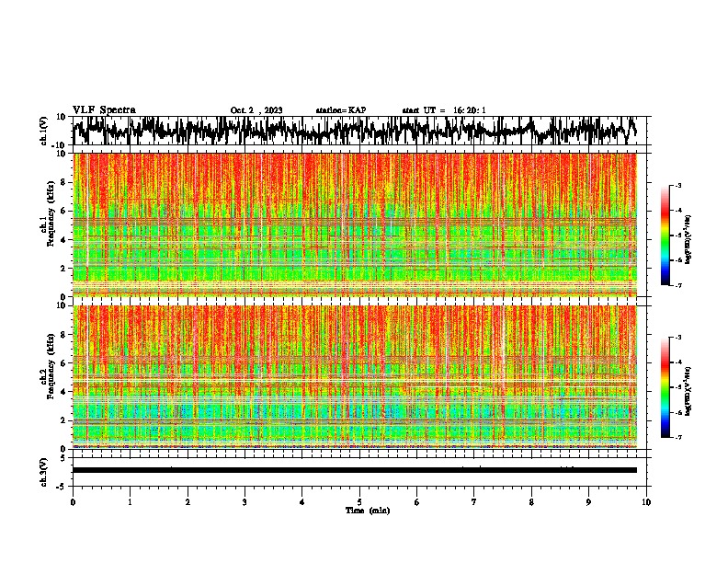Click the "-3" tick on ch.1 colorbar
This screenshot has height=563, width=728.
click(x=677, y=186)
